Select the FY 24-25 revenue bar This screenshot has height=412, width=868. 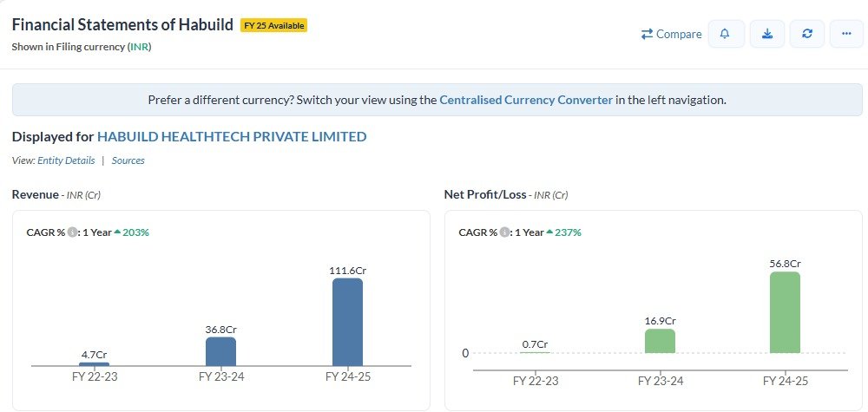pyautogui.click(x=348, y=322)
